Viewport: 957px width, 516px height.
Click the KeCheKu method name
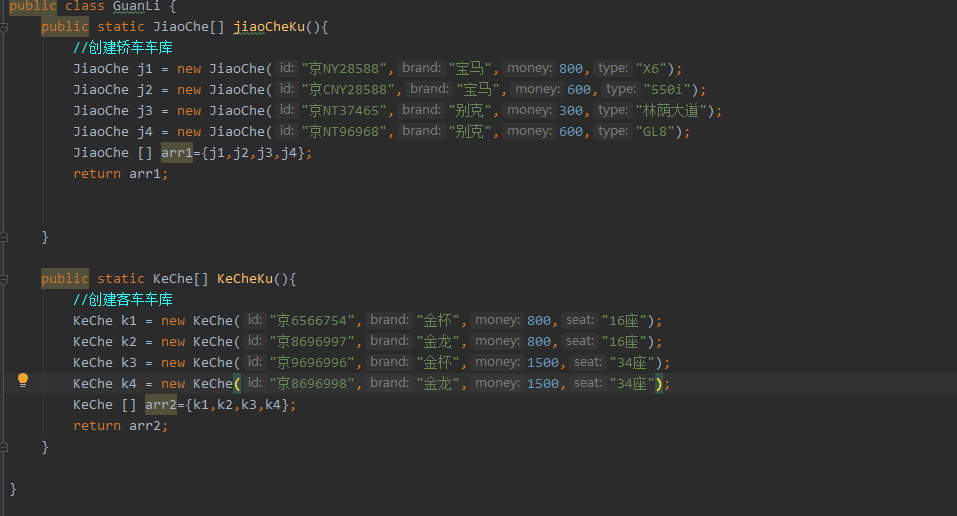click(x=245, y=278)
